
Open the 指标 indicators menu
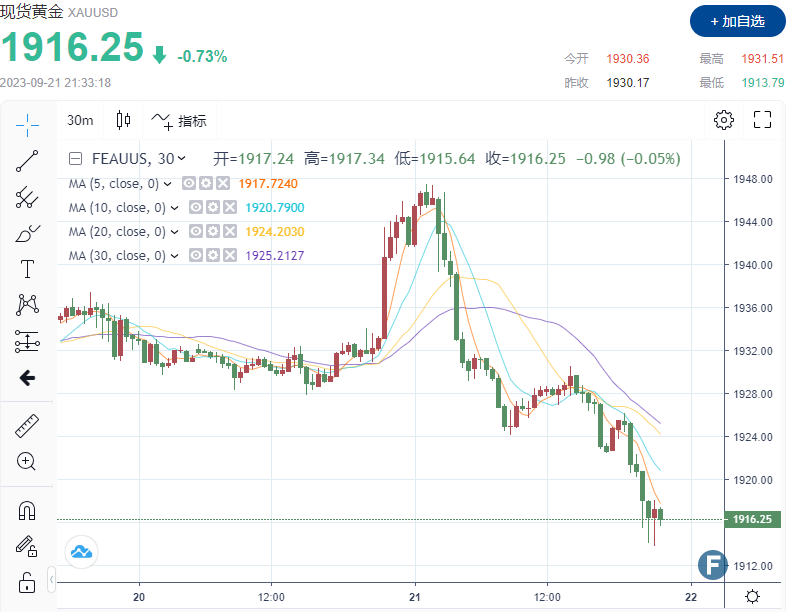[x=180, y=121]
